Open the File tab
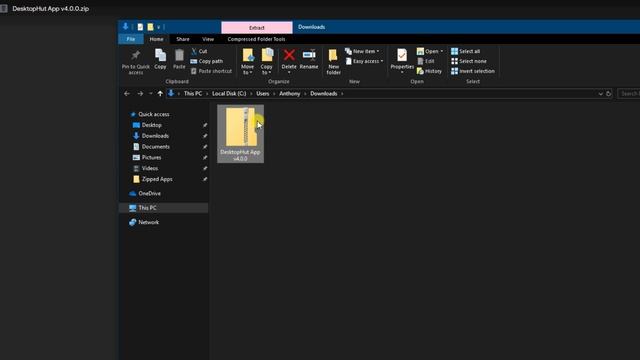Image resolution: width=640 pixels, height=360 pixels. (131, 39)
